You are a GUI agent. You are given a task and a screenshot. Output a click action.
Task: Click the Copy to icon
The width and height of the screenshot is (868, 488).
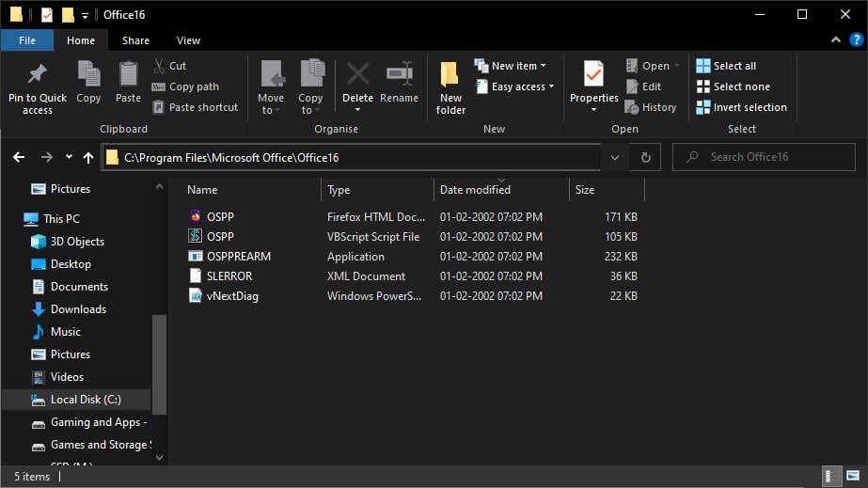[312, 73]
